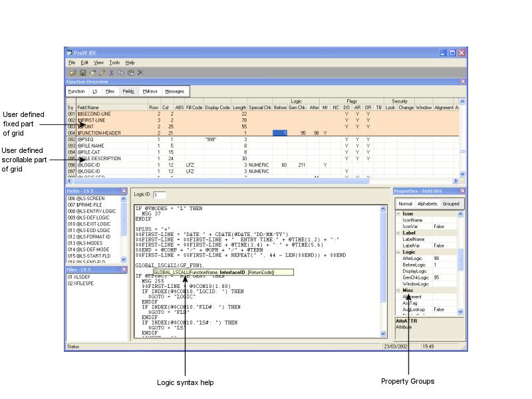This screenshot has height=399, width=532.
Task: Collapse the Icon property group
Action: point(398,213)
